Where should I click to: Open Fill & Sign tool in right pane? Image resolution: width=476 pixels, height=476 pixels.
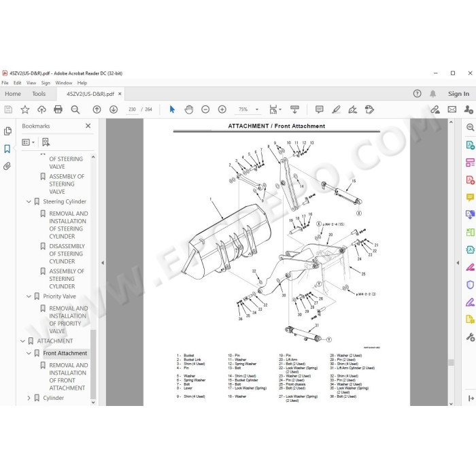(470, 302)
